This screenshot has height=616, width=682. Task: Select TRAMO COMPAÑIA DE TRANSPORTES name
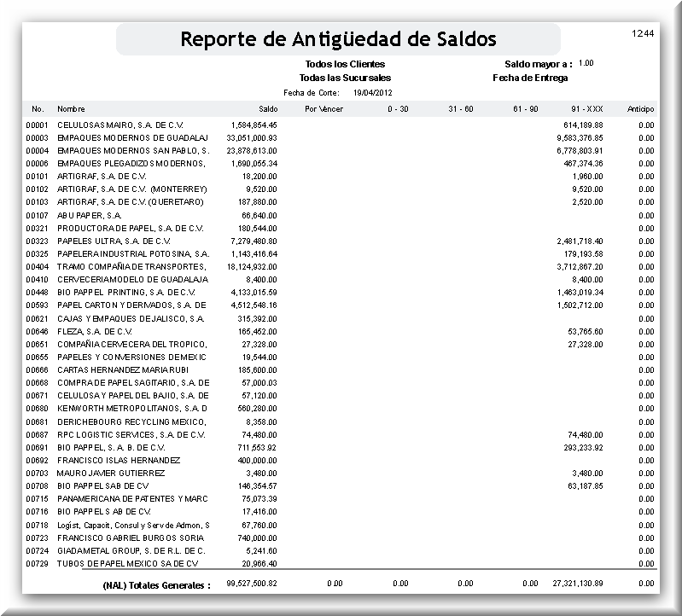pos(131,267)
